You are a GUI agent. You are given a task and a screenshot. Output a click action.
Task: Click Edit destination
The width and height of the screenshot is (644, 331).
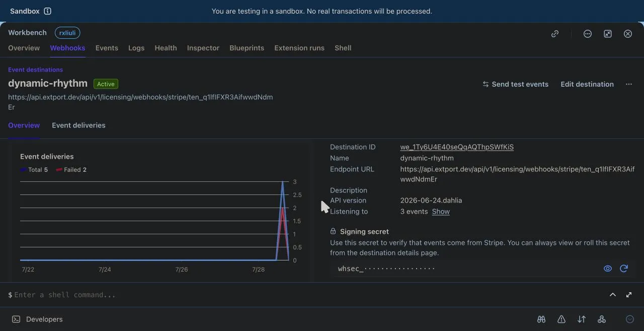[x=587, y=84]
